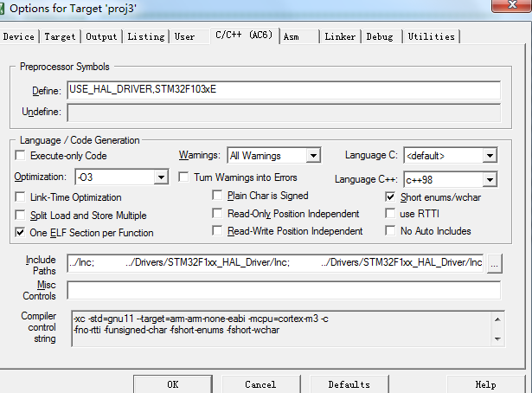The image size is (532, 393).
Task: Switch to the Linker tab
Action: click(340, 36)
